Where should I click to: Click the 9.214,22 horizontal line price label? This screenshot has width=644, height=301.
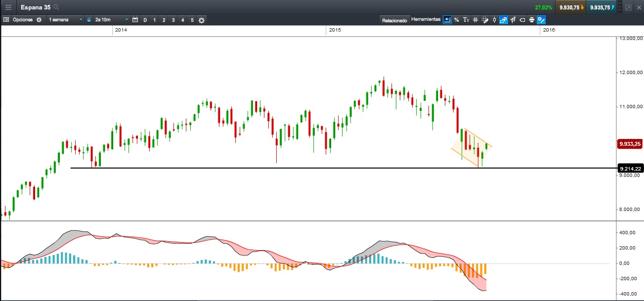[x=630, y=169]
